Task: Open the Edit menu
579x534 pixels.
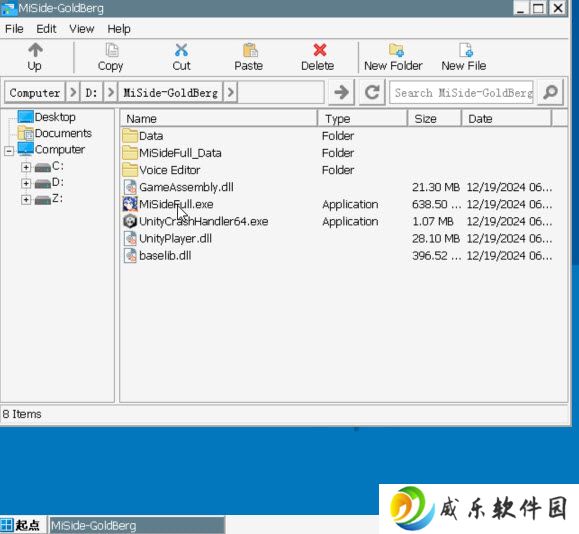Action: pos(46,29)
